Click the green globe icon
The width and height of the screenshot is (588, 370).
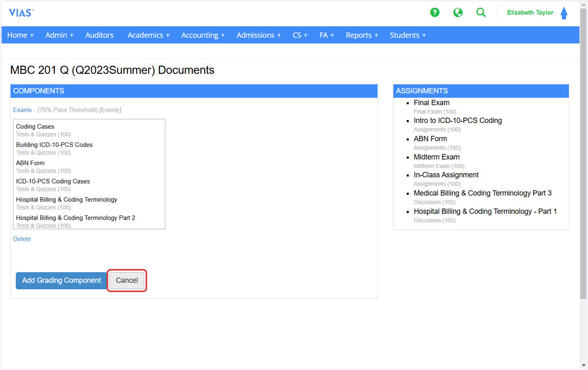(458, 13)
